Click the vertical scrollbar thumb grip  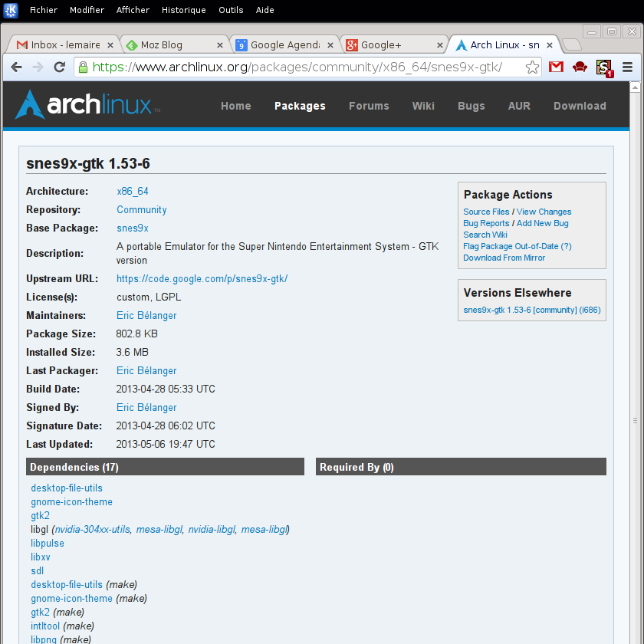635,421
